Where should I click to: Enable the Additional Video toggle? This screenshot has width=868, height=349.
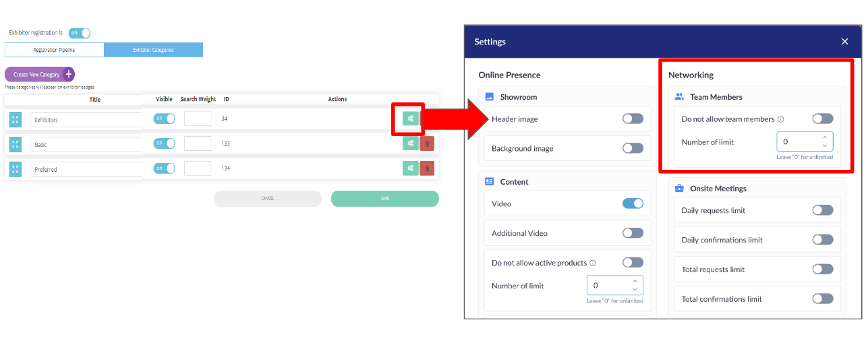pos(633,233)
